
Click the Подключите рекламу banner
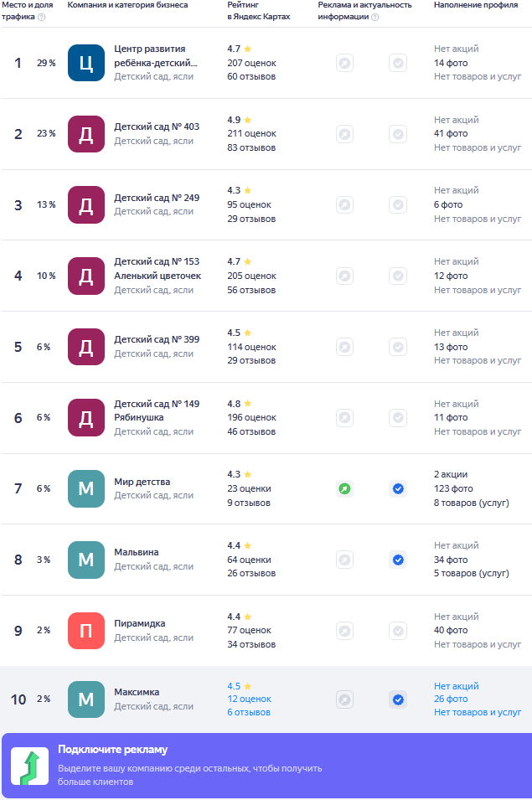click(266, 766)
